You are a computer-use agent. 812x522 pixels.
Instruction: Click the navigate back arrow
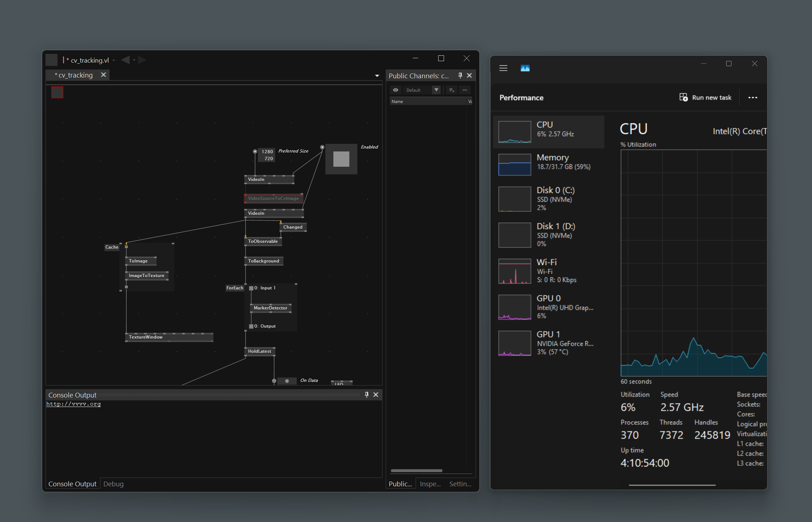click(125, 60)
